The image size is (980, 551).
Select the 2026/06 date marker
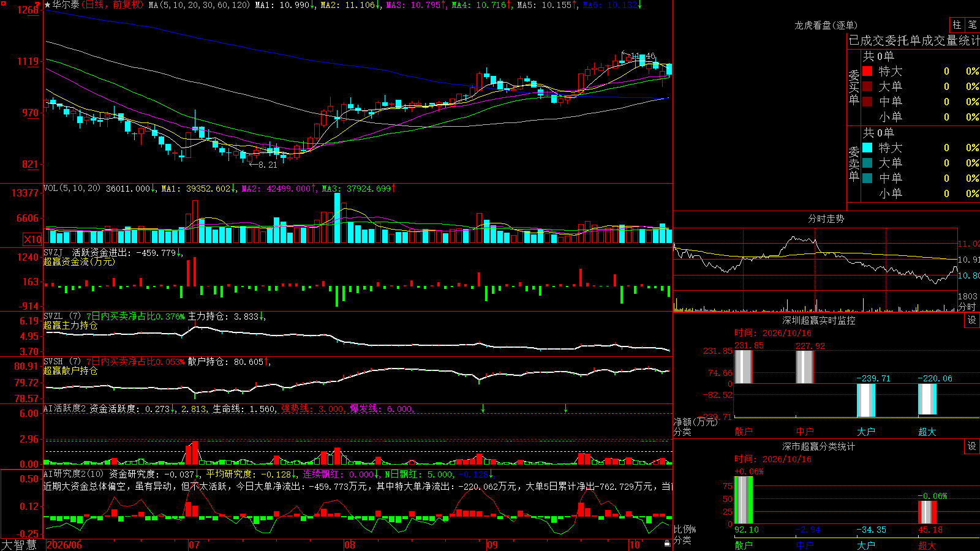tap(64, 545)
